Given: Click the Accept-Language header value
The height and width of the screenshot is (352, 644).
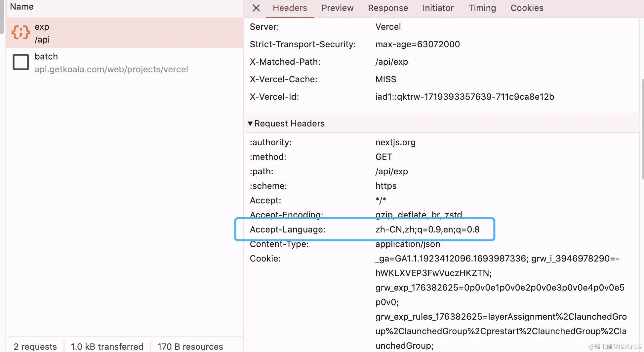Looking at the screenshot, I should point(427,229).
